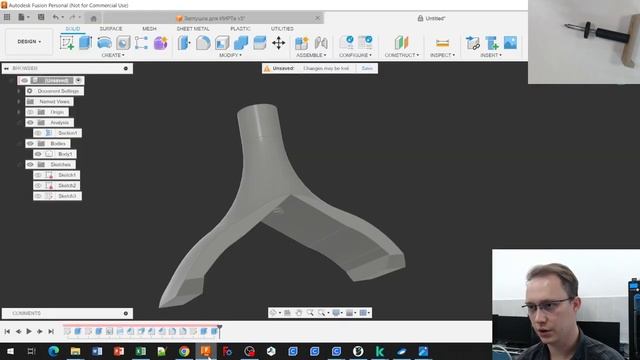Toggle visibility of Body1
Image resolution: width=640 pixels, height=360 pixels.
coord(38,154)
